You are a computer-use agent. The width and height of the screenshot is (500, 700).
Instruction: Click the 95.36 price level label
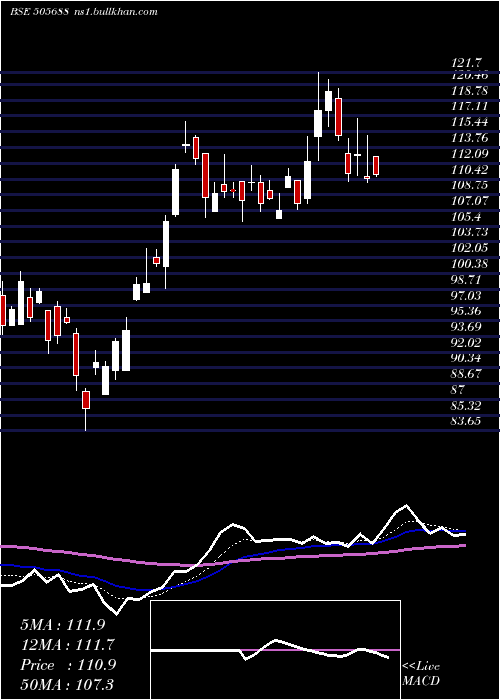467,311
